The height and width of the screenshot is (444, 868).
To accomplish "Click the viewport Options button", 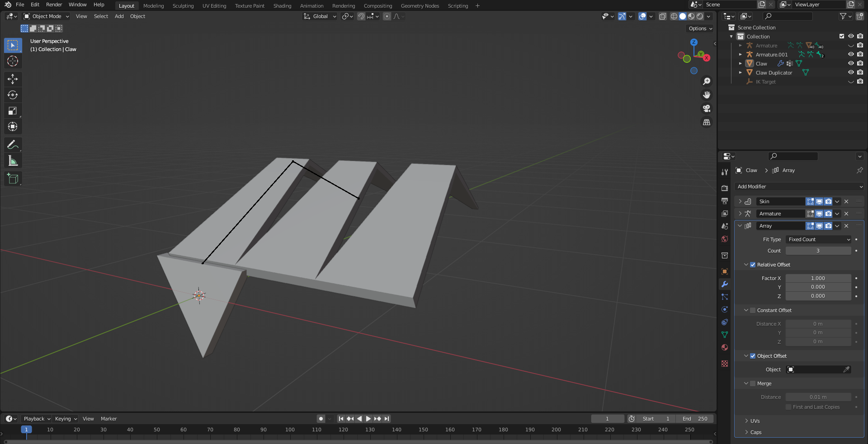I will click(700, 28).
